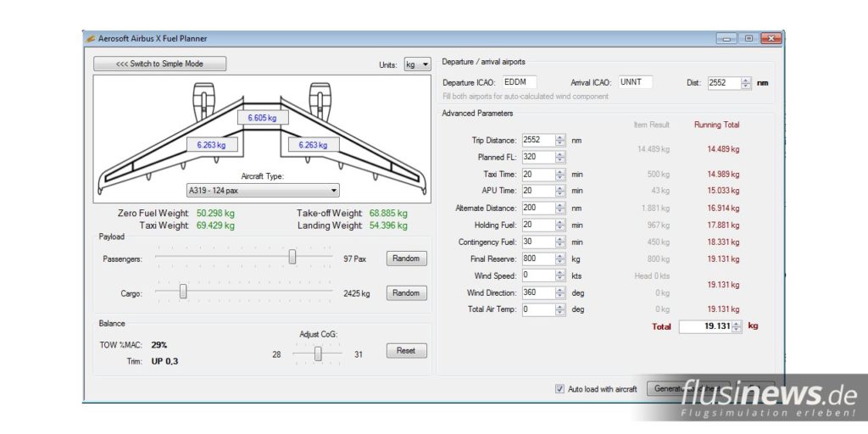Toggle Auto load with aircraft checkbox
Image resolution: width=868 pixels, height=434 pixels.
coord(559,389)
